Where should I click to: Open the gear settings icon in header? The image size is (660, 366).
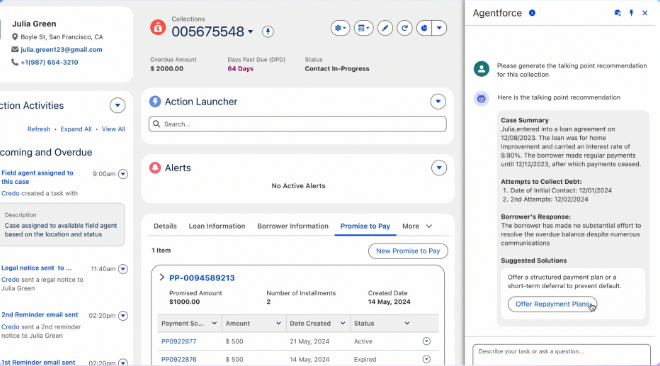[340, 28]
